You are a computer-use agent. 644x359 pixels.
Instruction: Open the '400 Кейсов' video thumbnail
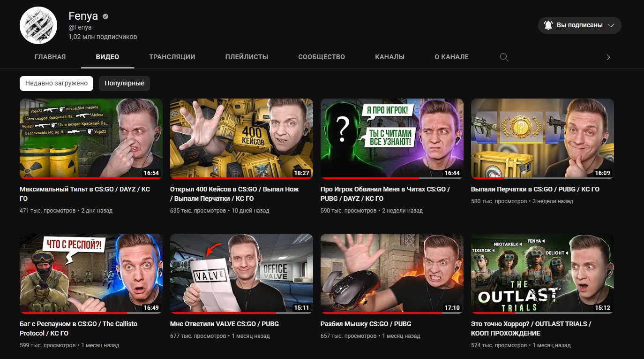241,138
